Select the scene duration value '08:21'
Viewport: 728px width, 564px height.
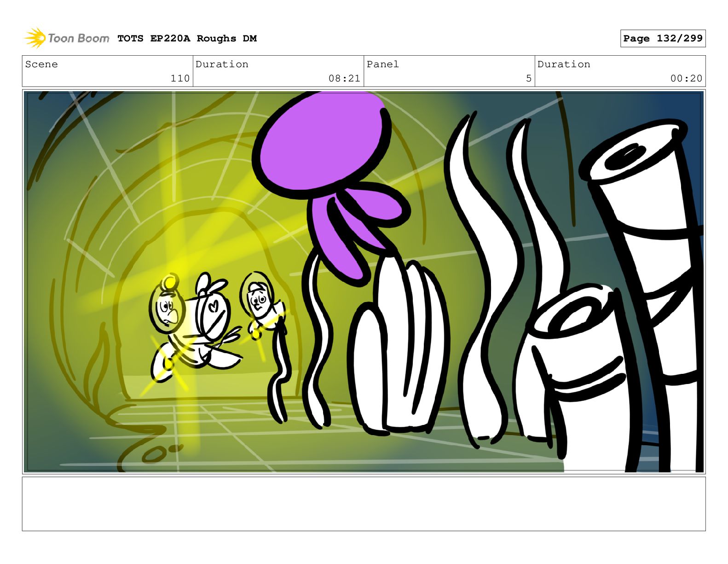(x=344, y=78)
